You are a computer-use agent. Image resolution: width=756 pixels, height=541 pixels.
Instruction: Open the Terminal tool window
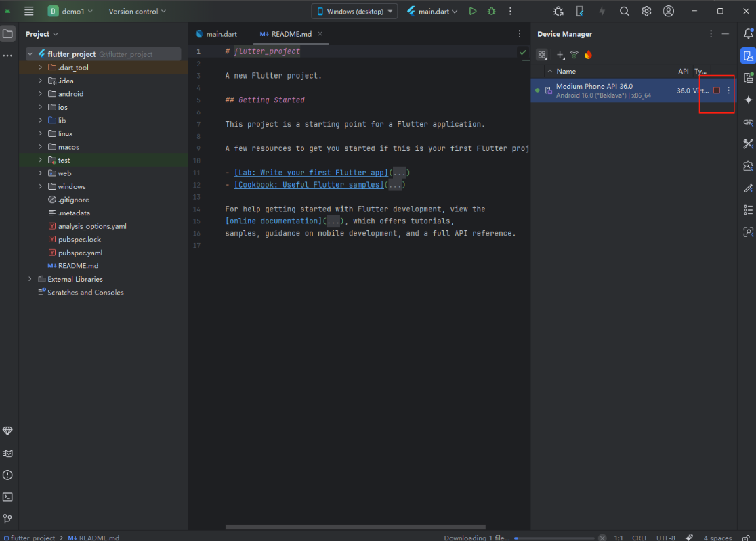(7, 497)
